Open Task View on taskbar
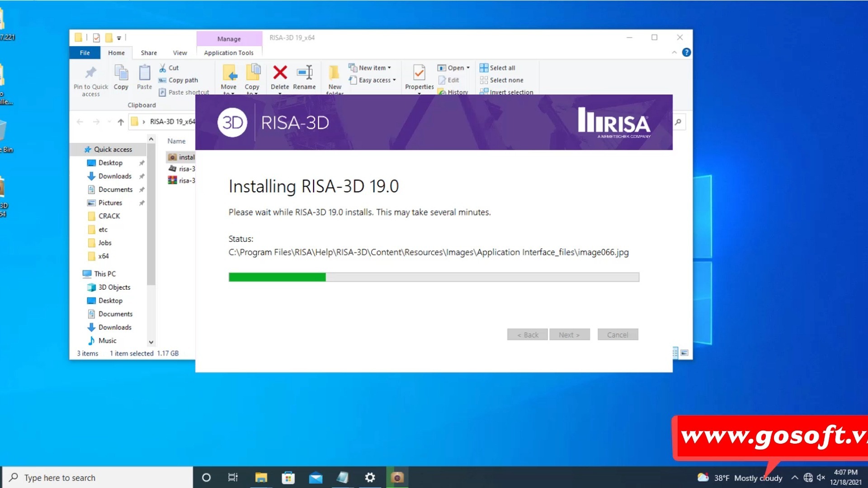868x488 pixels. [x=233, y=478]
